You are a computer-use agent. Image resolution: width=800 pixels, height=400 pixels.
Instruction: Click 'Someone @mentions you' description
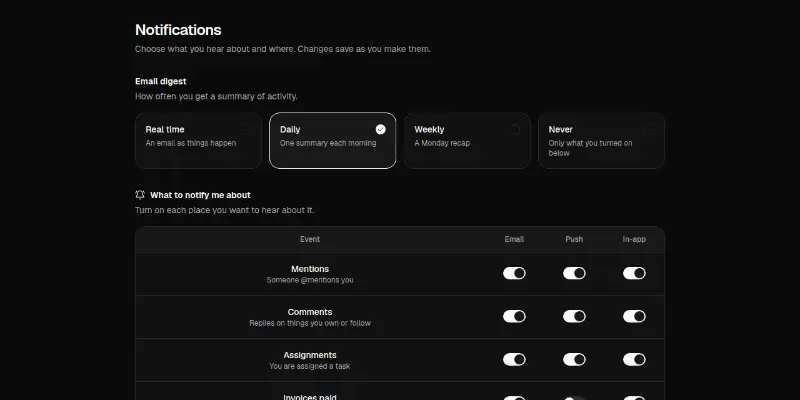tap(310, 280)
